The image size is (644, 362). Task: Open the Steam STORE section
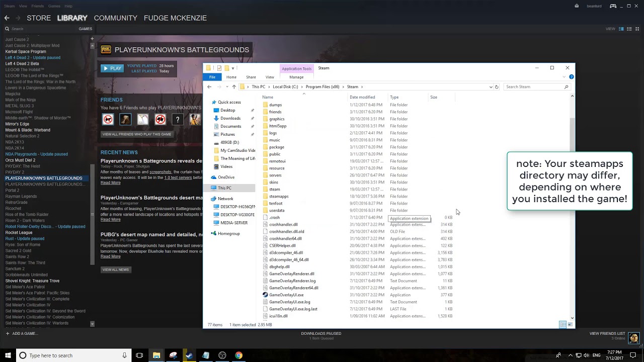39,18
